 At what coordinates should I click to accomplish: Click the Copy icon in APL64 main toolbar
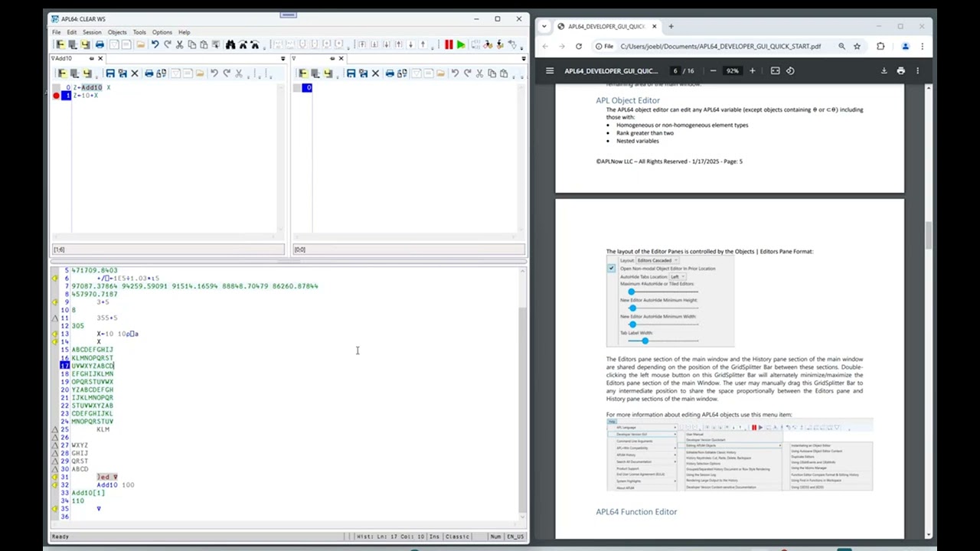(x=192, y=44)
